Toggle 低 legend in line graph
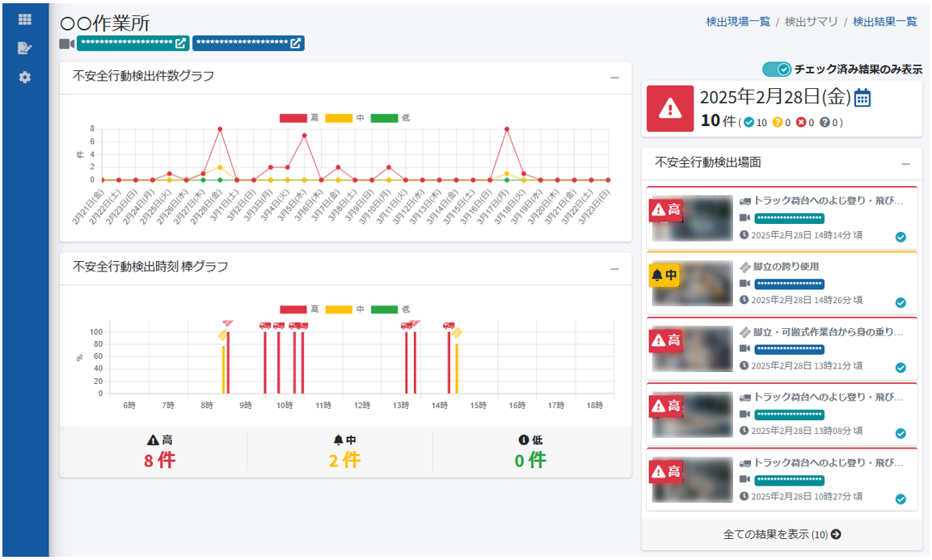The height and width of the screenshot is (560, 932). (x=390, y=118)
